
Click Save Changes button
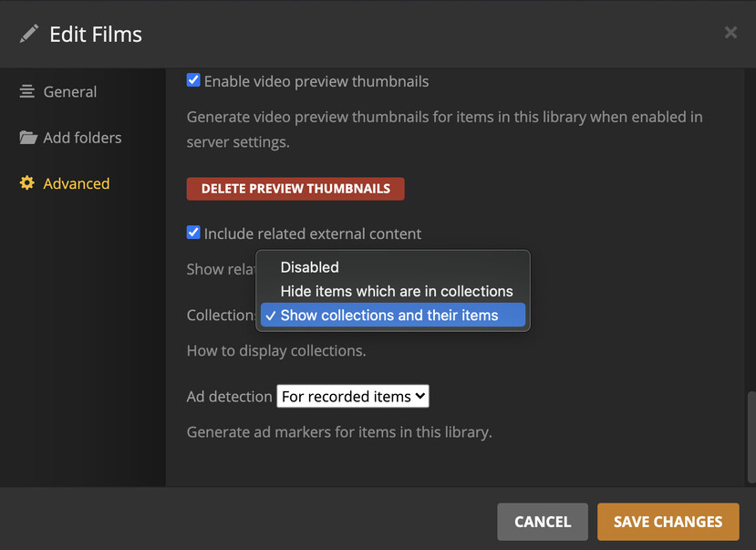coord(668,522)
